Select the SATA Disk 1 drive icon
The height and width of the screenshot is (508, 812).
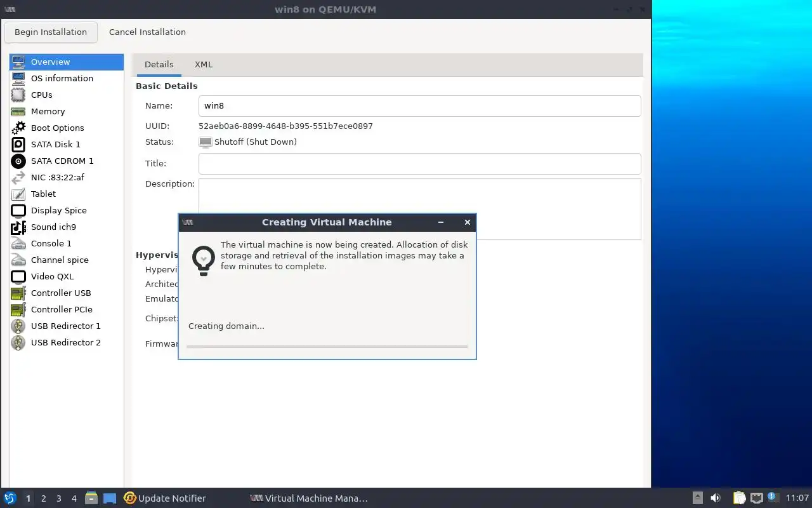tap(18, 144)
